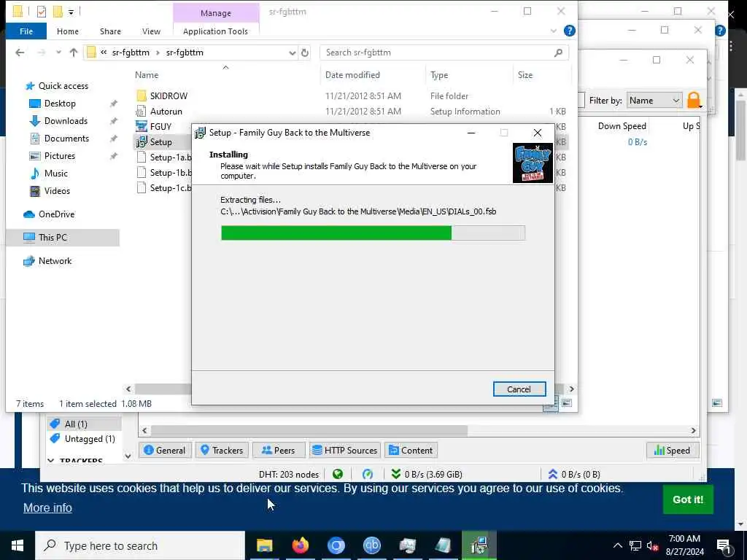Sort files by Type column
The height and width of the screenshot is (560, 747).
[x=438, y=75]
